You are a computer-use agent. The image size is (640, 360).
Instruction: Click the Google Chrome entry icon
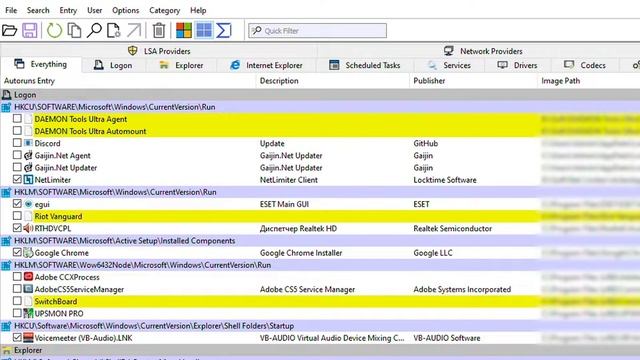(x=28, y=253)
